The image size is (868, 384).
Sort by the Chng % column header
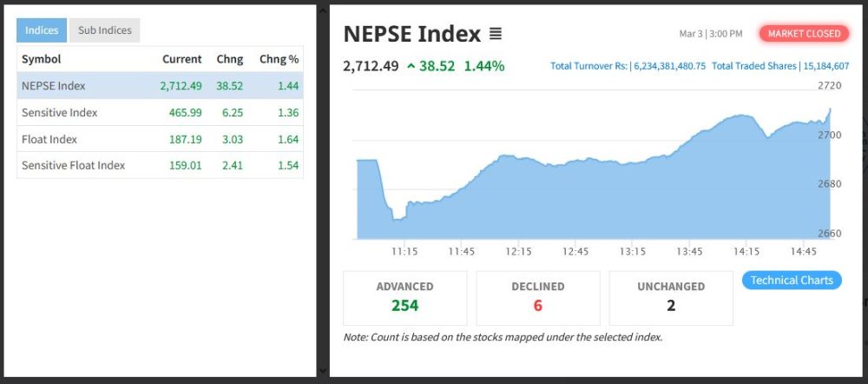(279, 59)
